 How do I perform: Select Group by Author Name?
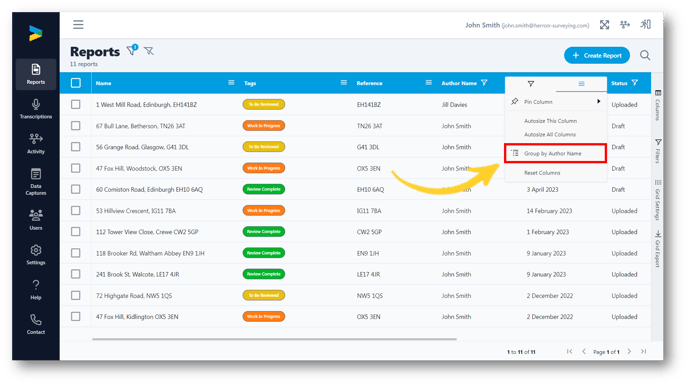click(x=555, y=153)
